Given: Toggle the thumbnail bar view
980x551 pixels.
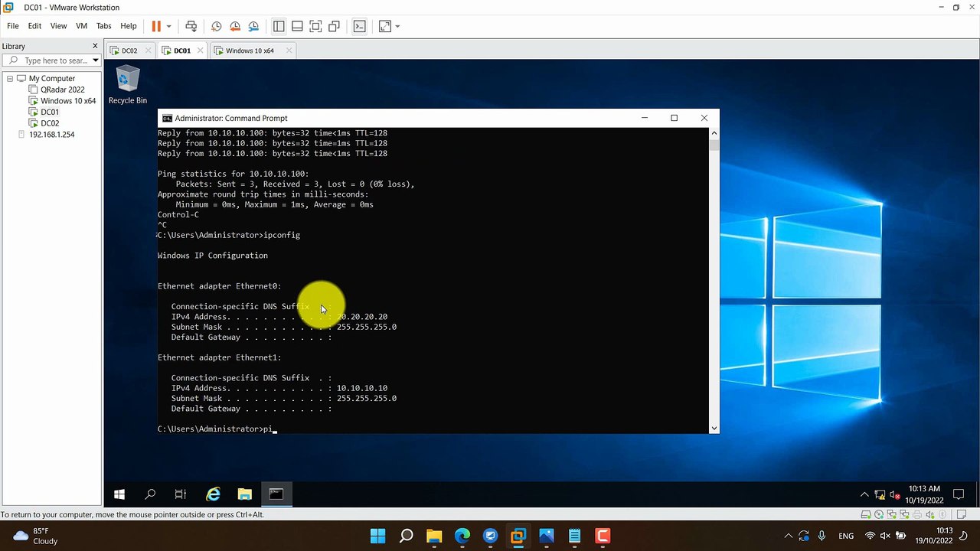Looking at the screenshot, I should (x=297, y=26).
